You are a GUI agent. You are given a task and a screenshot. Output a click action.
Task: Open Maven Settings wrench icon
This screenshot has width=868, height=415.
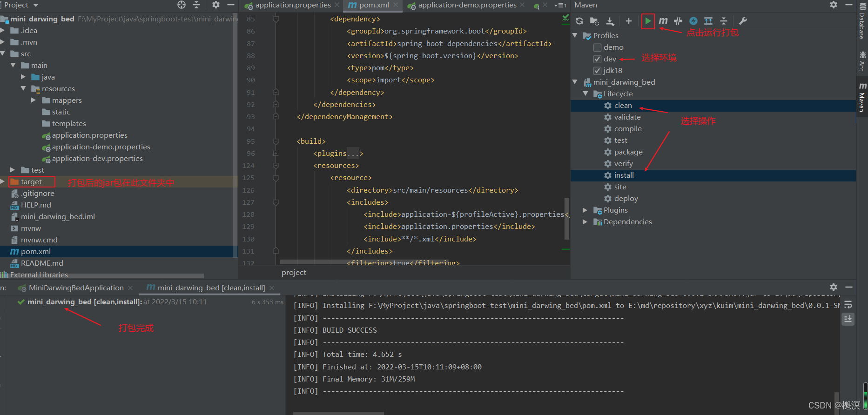coord(743,21)
